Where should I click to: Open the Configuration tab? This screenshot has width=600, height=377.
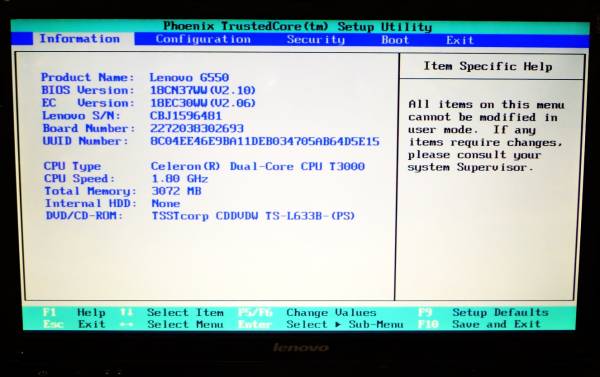tap(203, 39)
